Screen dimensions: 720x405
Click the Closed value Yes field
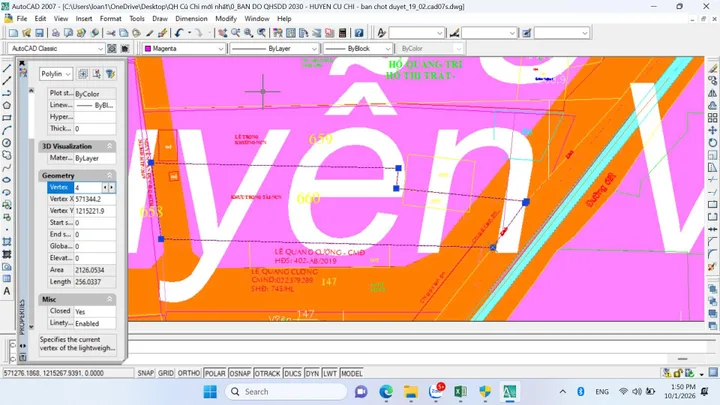click(x=95, y=311)
